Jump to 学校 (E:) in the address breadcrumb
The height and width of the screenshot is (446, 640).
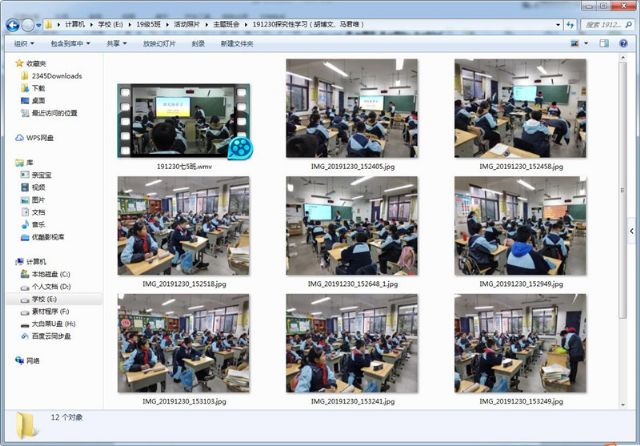click(110, 24)
